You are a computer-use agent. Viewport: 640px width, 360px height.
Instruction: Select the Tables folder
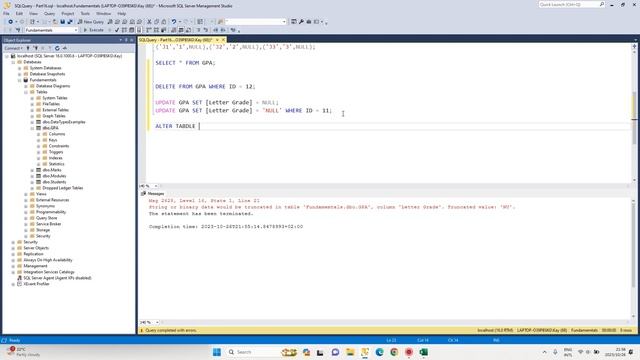tap(42, 92)
